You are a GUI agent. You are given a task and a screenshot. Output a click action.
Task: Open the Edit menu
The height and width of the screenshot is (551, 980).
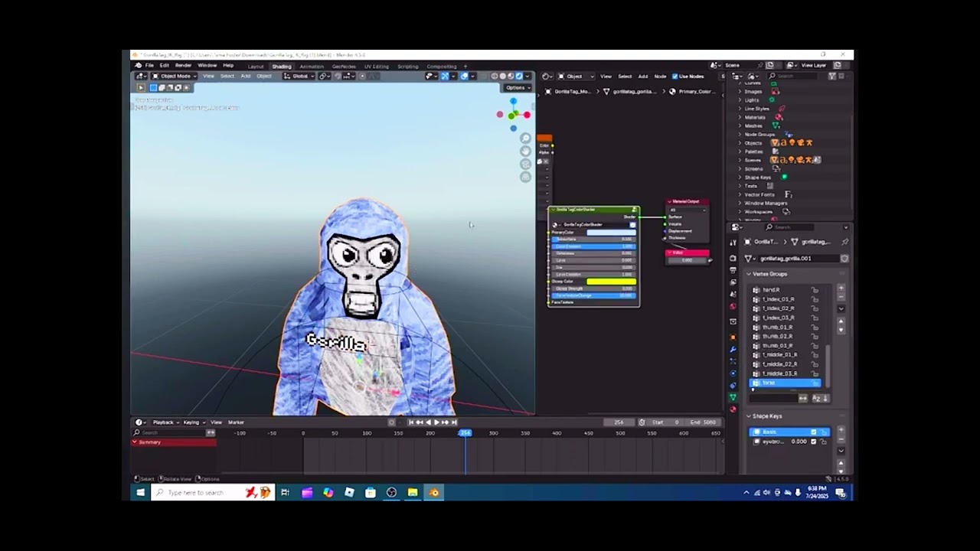164,66
